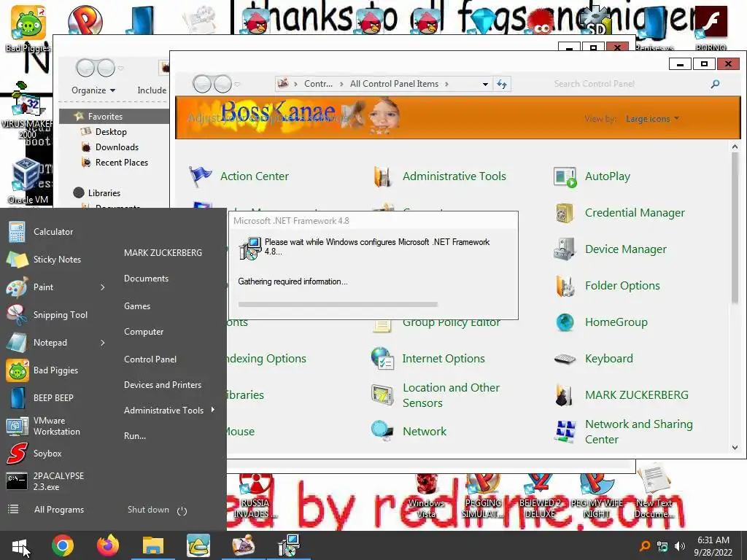Open the MARK ZUCKERBERG Control Panel item
747x560 pixels.
point(622,395)
